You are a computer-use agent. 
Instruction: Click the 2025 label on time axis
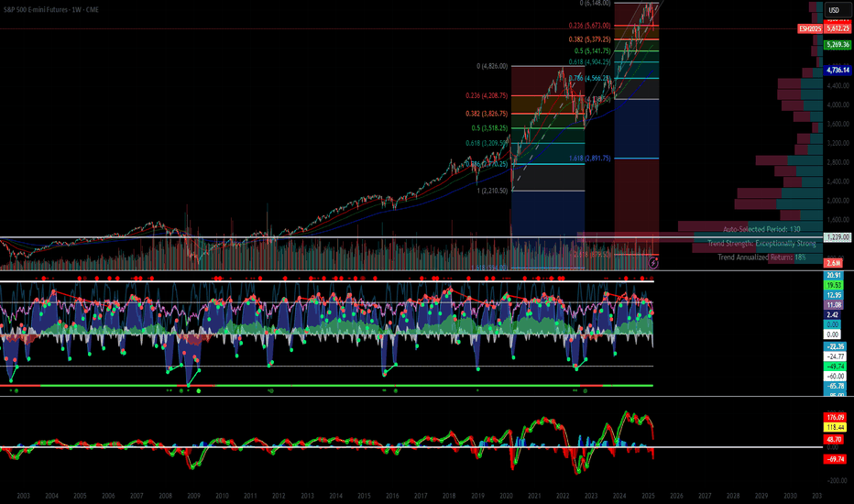[648, 496]
